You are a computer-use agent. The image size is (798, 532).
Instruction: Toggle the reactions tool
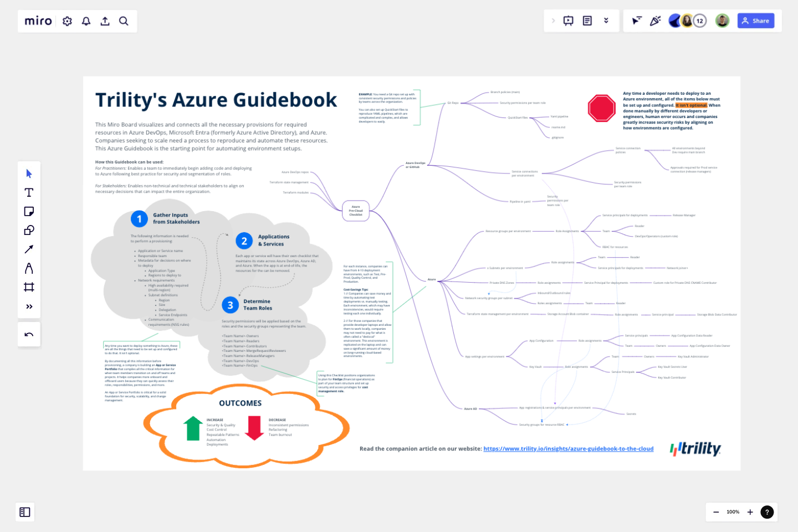click(x=656, y=21)
